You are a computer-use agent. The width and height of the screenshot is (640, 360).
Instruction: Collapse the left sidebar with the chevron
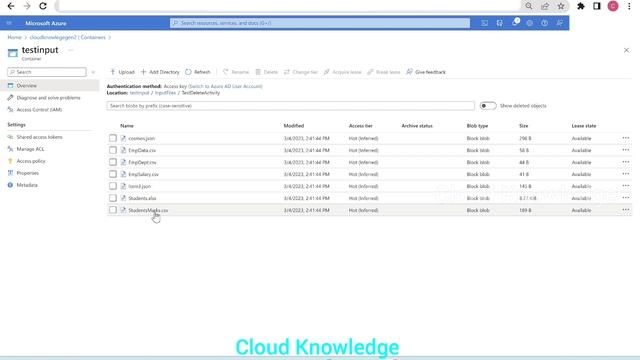93,72
